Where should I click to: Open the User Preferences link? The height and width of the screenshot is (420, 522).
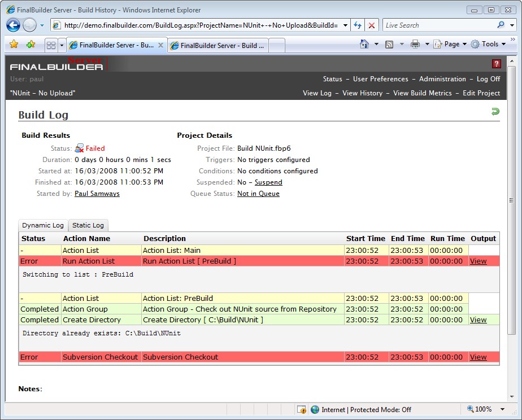(x=381, y=79)
